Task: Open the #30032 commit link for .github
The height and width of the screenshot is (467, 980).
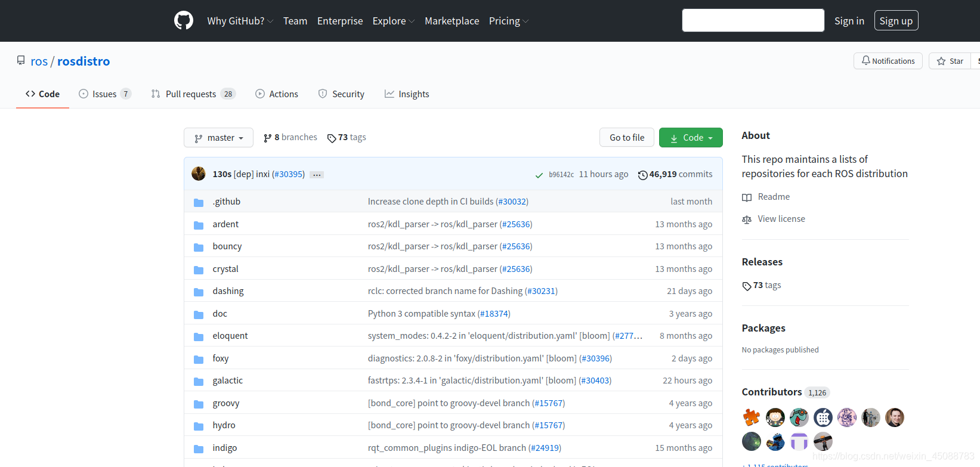Action: pyautogui.click(x=512, y=202)
